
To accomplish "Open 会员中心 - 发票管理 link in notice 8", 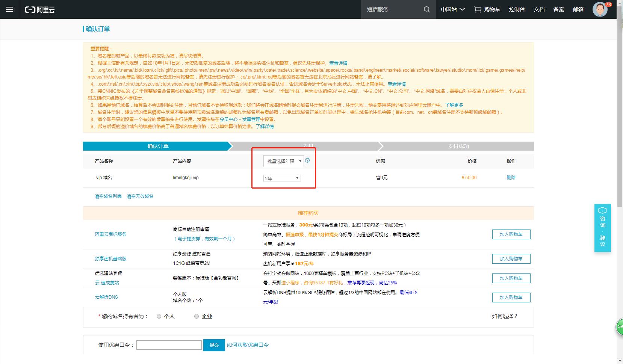I will pos(240,119).
